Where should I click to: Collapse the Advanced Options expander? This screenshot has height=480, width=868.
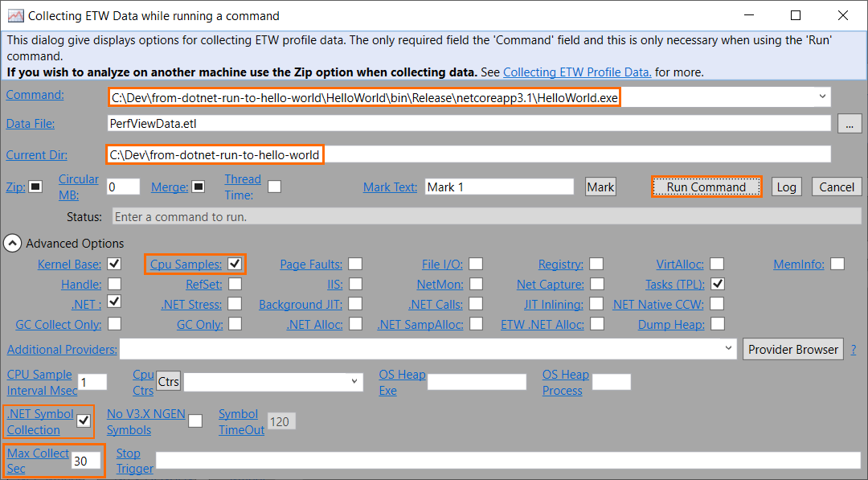13,243
